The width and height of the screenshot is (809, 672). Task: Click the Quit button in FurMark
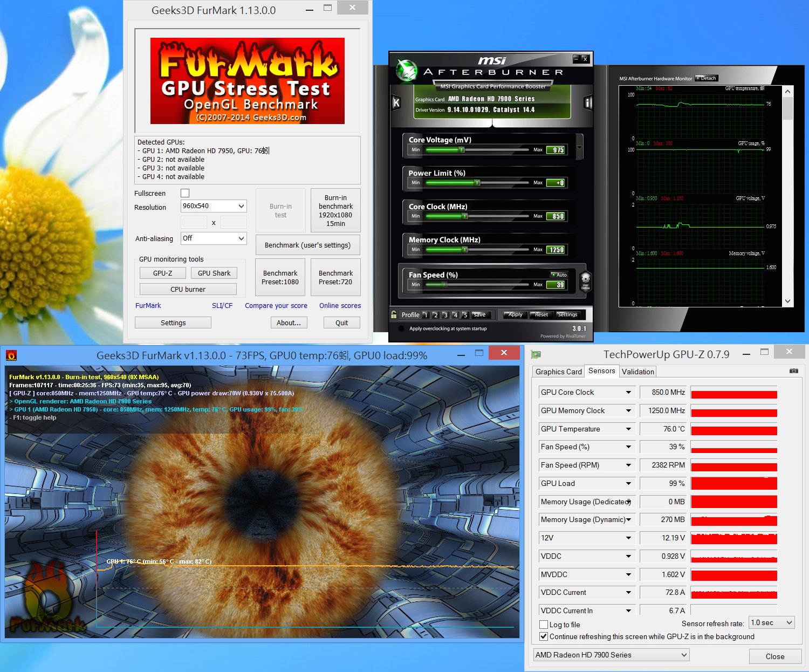coord(341,323)
